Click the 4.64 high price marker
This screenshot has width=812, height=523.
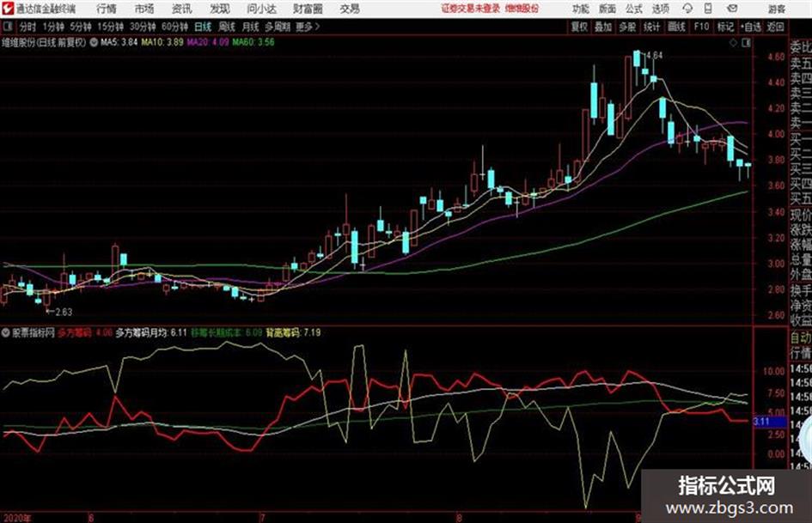(654, 56)
